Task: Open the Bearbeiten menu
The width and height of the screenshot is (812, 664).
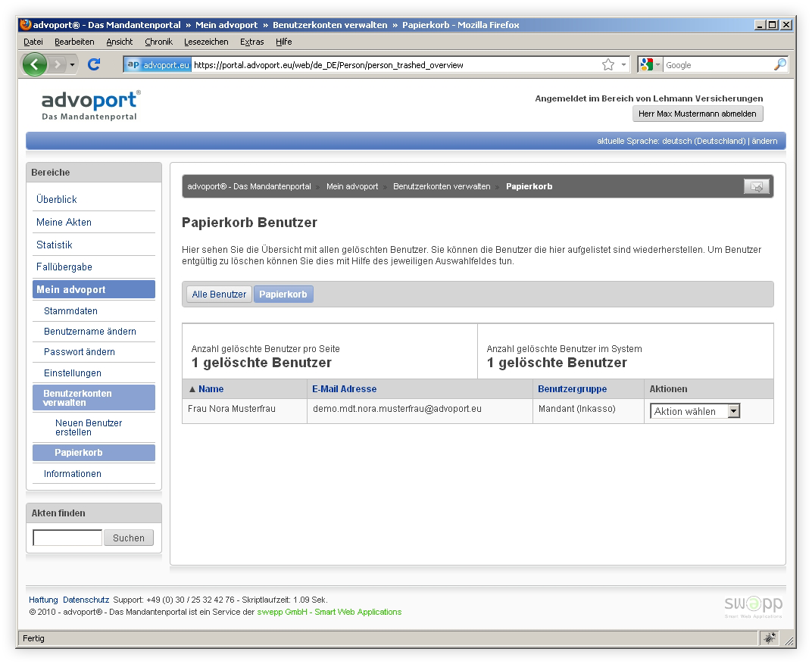Action: [x=74, y=42]
